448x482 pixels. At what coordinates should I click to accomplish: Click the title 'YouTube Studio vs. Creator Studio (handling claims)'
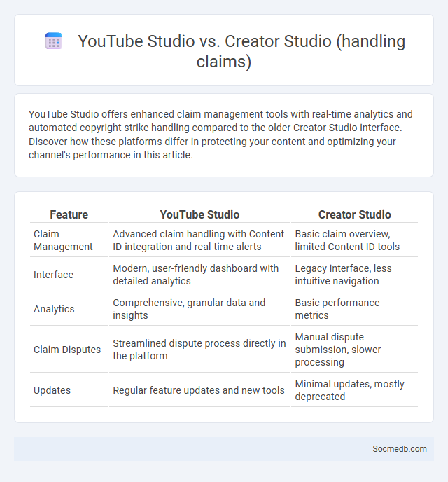pos(241,51)
